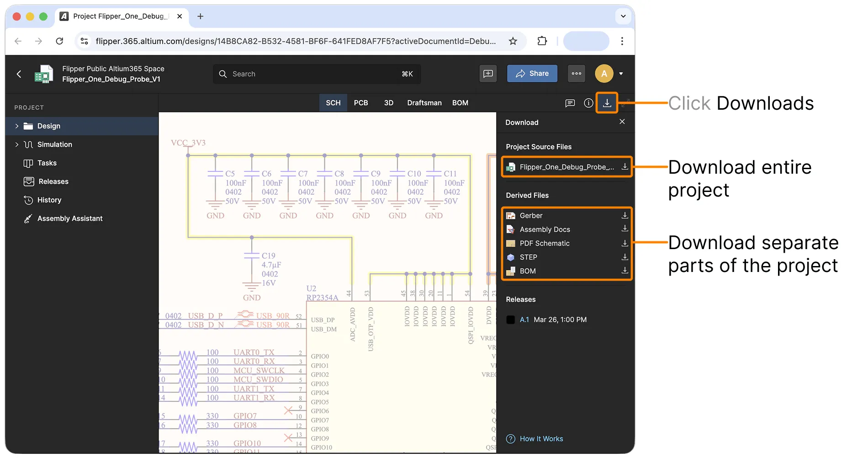This screenshot has height=458, width=868.
Task: Open History in the project sidebar
Action: coord(49,200)
